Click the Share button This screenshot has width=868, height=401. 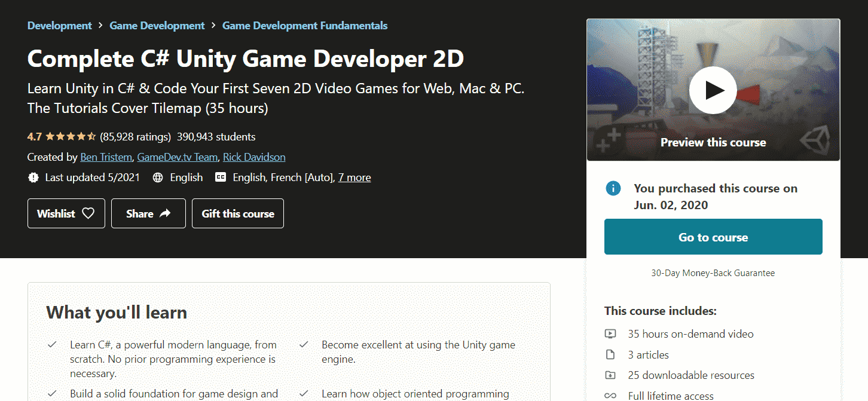(148, 213)
